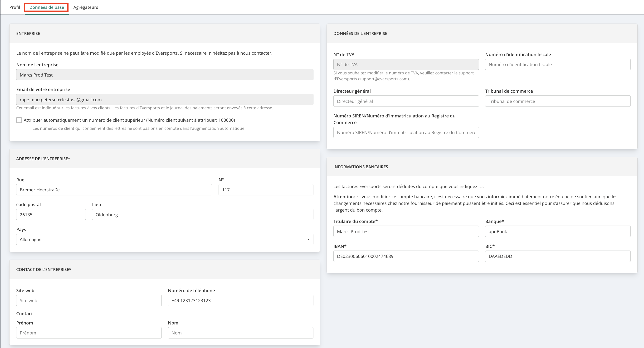
Task: Click the Nom contact input field
Action: click(240, 333)
